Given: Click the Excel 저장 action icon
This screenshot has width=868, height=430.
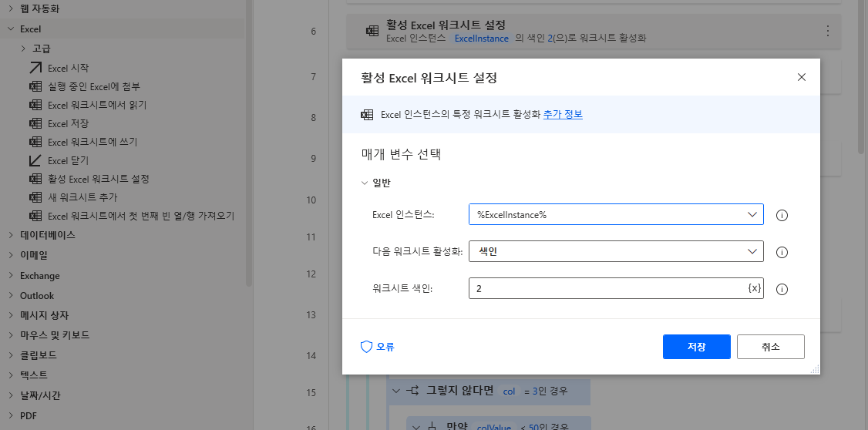Looking at the screenshot, I should click(x=35, y=123).
